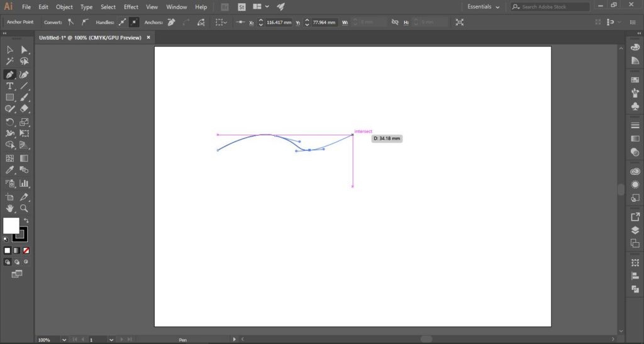
Task: Open the Essentials workspace dropdown
Action: pos(484,7)
